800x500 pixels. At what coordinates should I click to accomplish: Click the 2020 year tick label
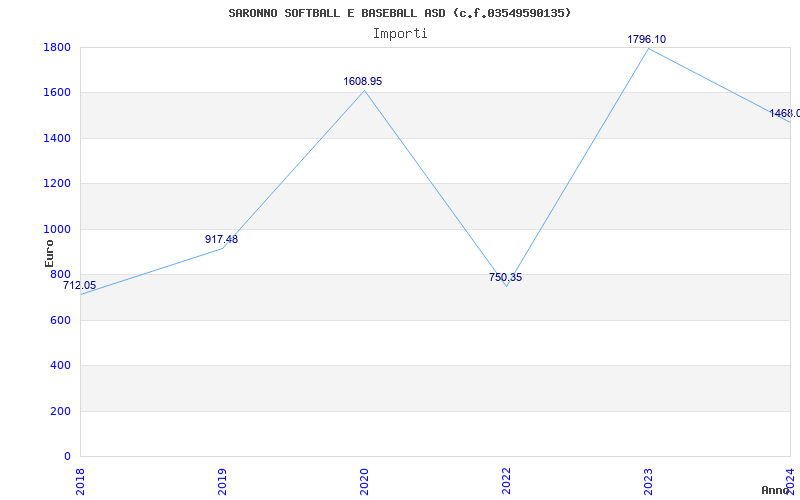point(364,481)
